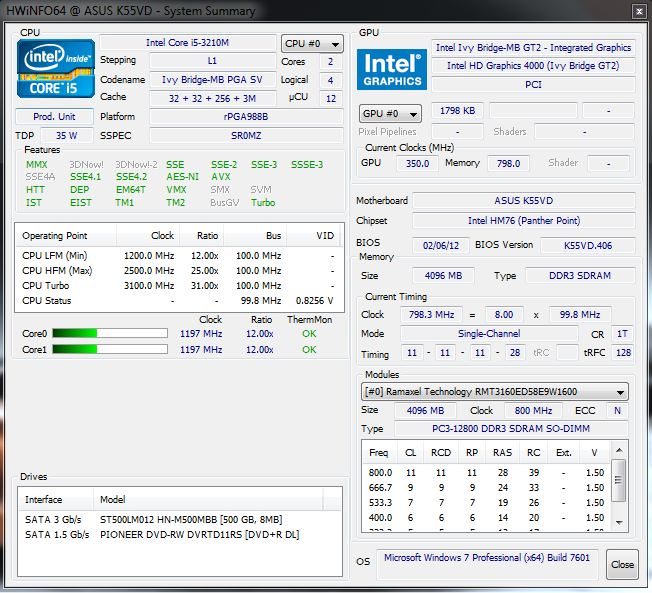The height and width of the screenshot is (593, 652).
Task: Click the Intel Core i5 logo
Action: [56, 69]
